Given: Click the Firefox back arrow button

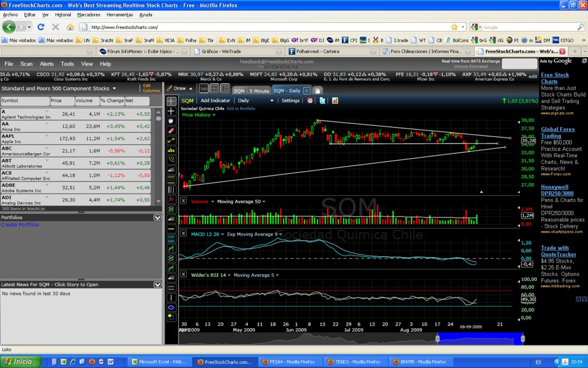Looking at the screenshot, I should [x=9, y=27].
